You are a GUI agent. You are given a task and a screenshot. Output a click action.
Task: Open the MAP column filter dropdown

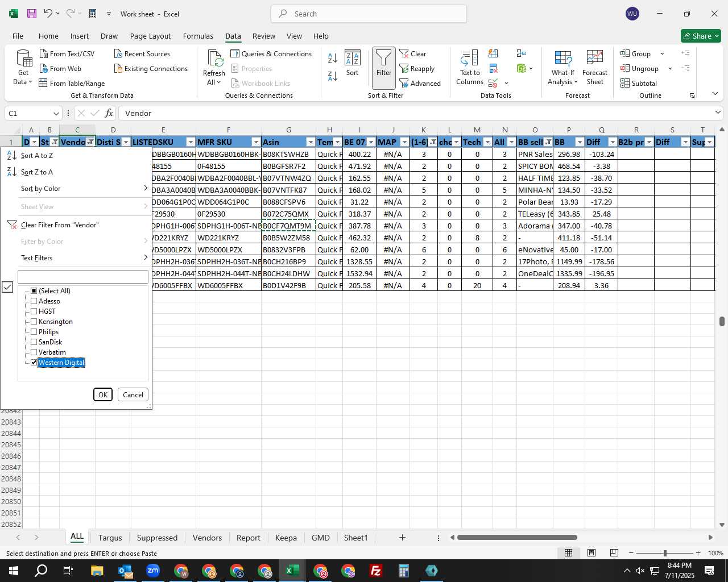point(404,142)
